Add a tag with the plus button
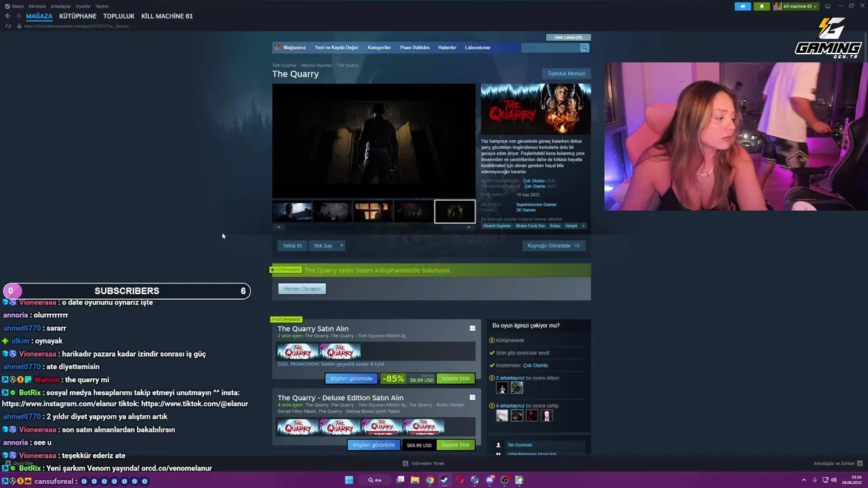This screenshot has height=488, width=868. pos(583,226)
